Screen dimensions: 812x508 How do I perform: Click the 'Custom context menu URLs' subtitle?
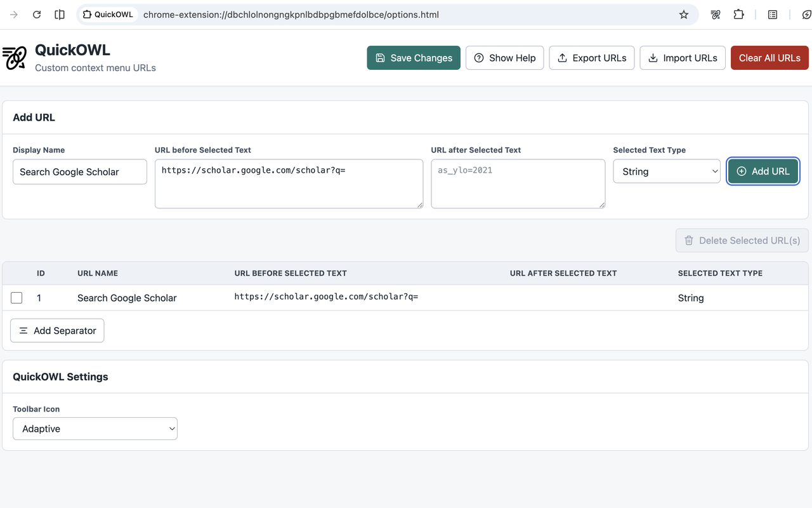(95, 68)
